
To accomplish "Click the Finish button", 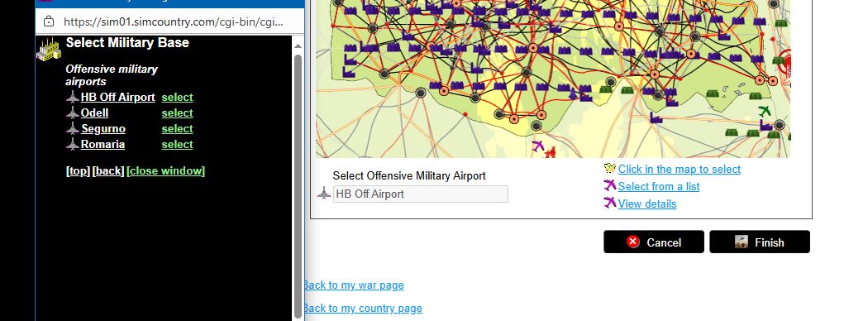I will (x=760, y=242).
